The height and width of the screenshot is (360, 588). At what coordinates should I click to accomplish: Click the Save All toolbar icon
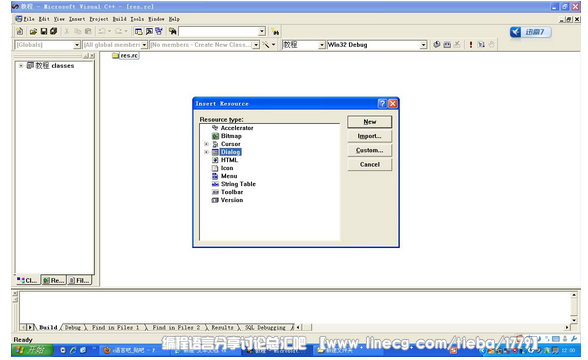pos(54,32)
